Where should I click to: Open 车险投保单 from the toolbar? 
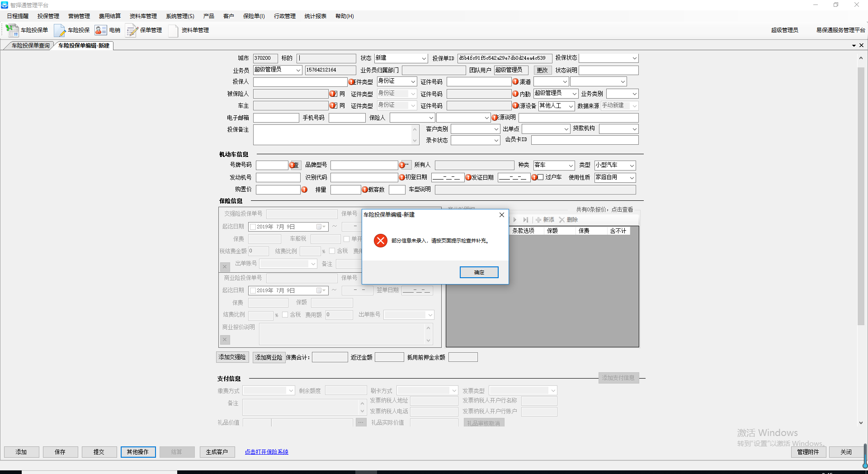[x=27, y=30]
